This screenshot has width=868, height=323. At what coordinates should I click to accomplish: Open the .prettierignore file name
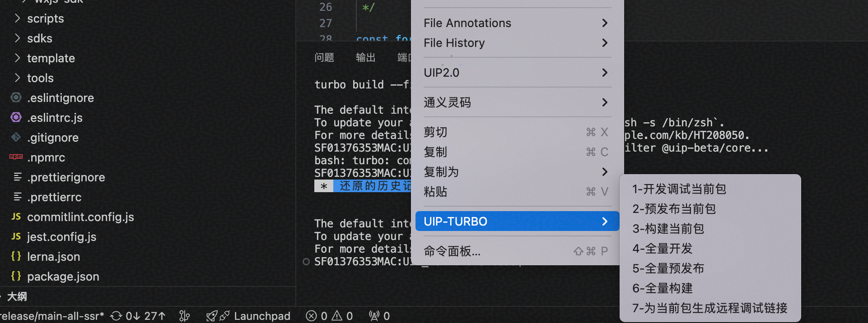[66, 177]
